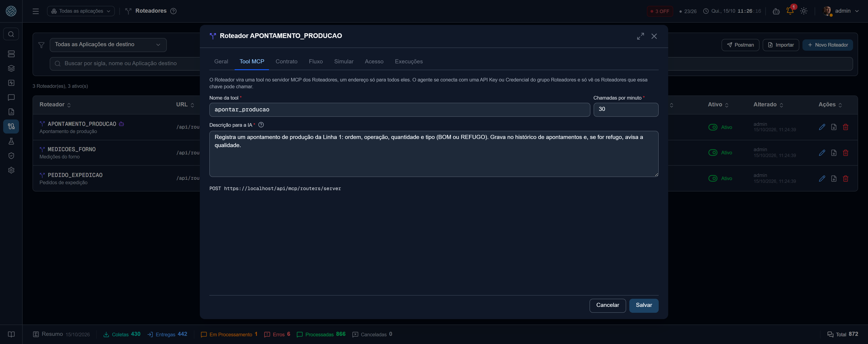Screen dimensions: 868x344
Task: Click the Nome da tool field
Action: (x=399, y=110)
